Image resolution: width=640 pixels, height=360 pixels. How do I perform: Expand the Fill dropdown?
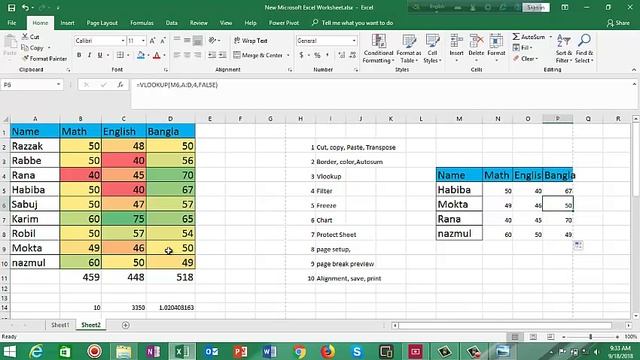click(531, 48)
